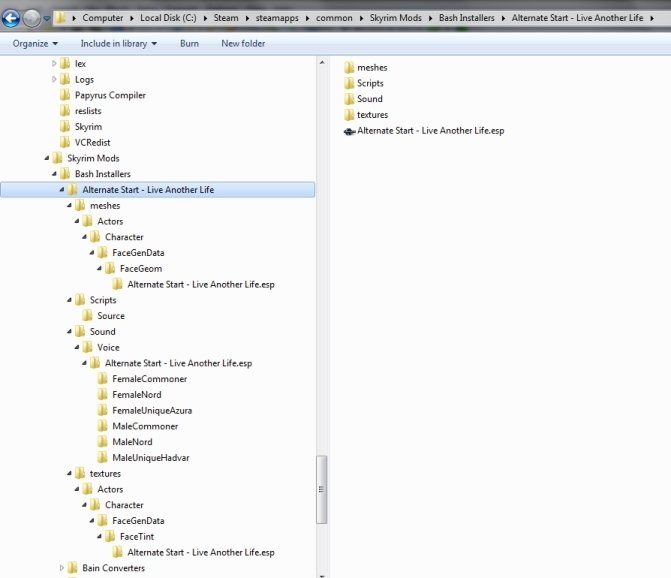The image size is (671, 578).
Task: Create a New folder
Action: pos(243,44)
